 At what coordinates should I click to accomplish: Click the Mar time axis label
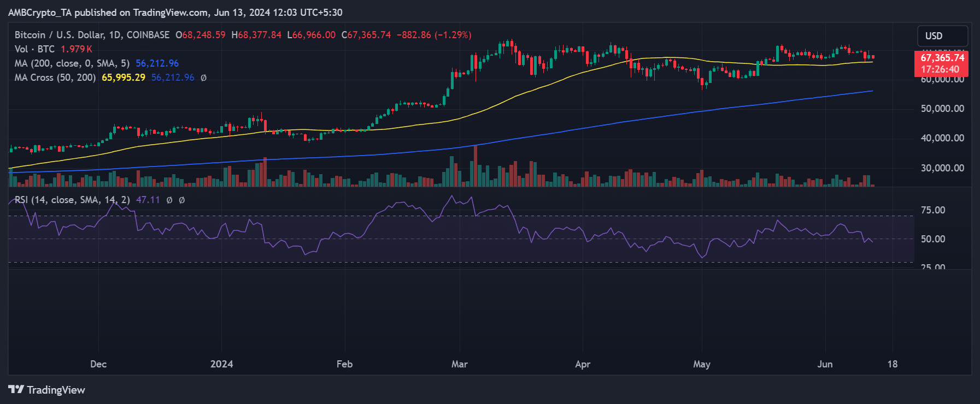[460, 364]
